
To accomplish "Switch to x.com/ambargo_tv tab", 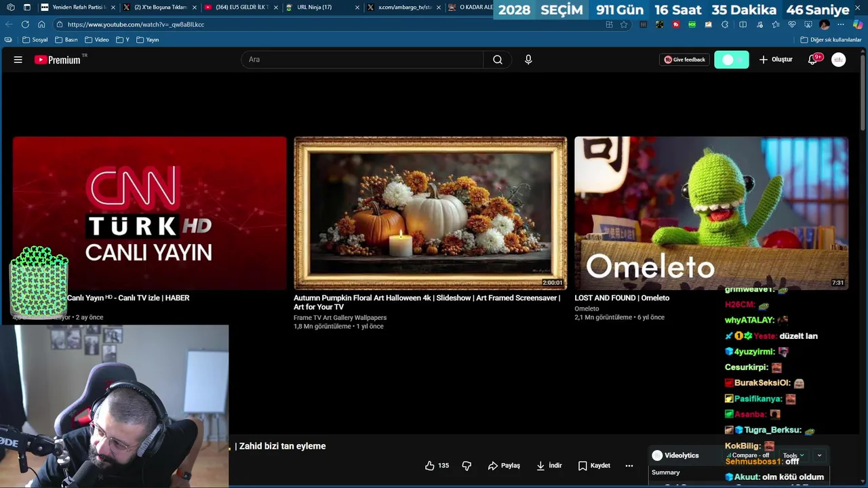I will 403,7.
